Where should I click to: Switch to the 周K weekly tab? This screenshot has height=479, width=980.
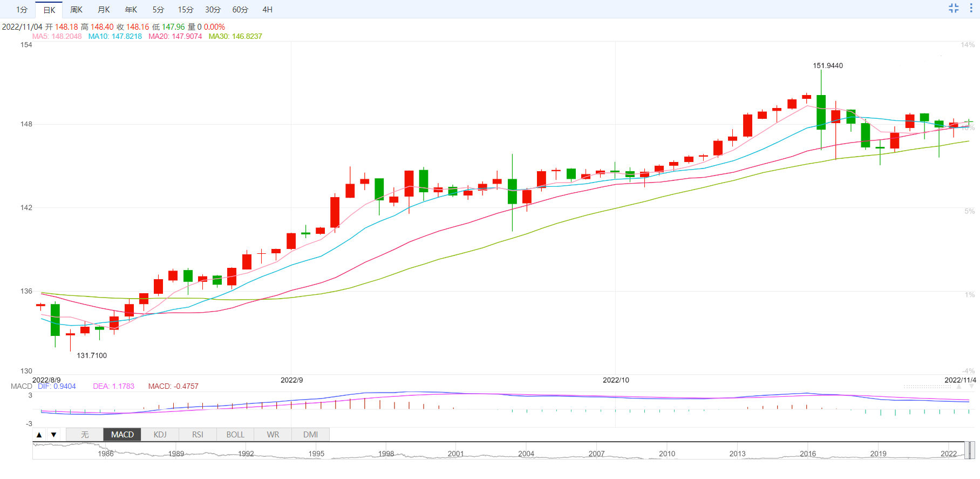[76, 10]
